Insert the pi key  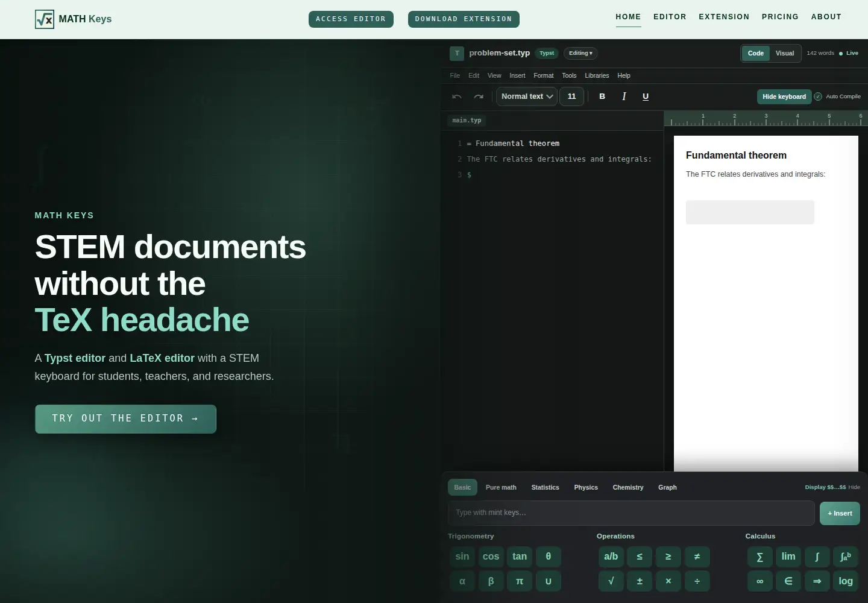pyautogui.click(x=520, y=581)
